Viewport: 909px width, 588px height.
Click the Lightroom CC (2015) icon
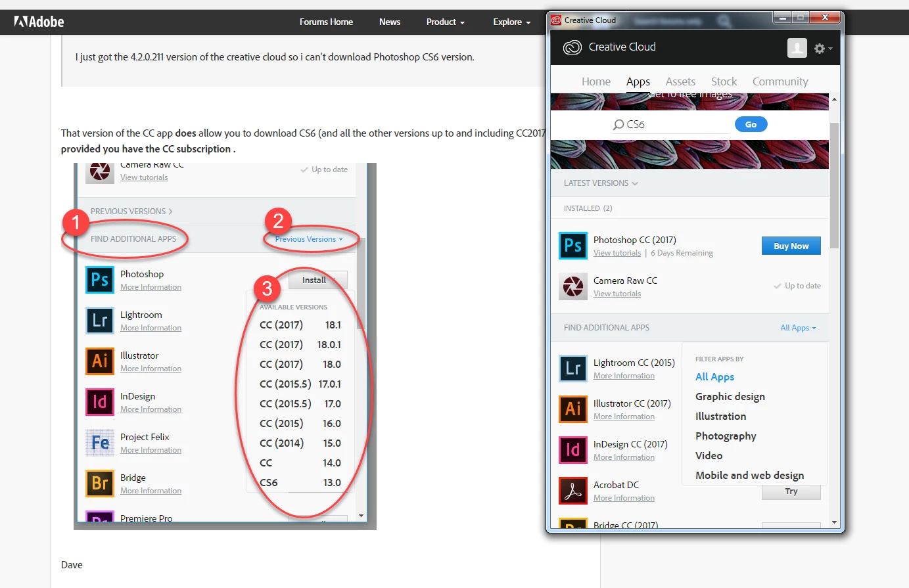pos(572,369)
